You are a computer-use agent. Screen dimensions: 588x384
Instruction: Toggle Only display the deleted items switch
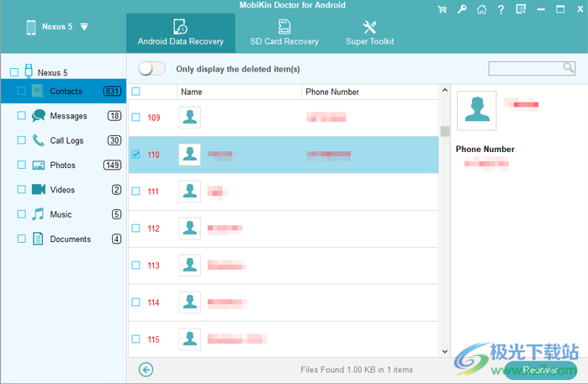coord(152,69)
